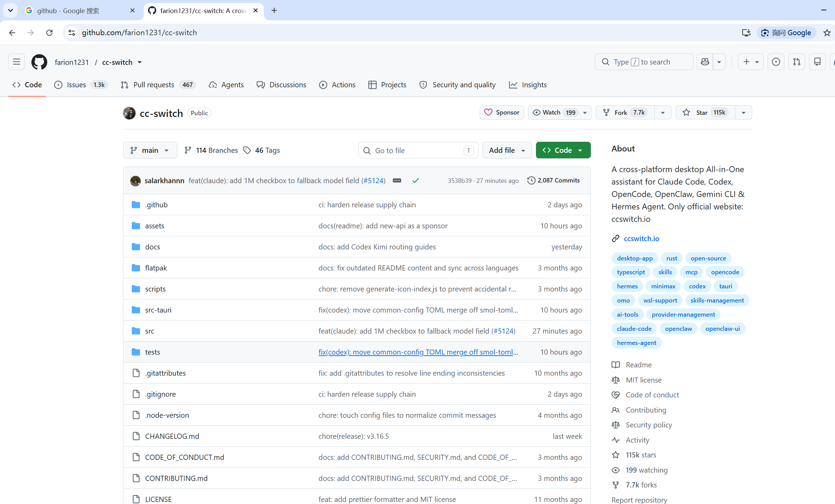This screenshot has height=504, width=835.
Task: Open new browser tab with plus icon
Action: click(x=274, y=11)
